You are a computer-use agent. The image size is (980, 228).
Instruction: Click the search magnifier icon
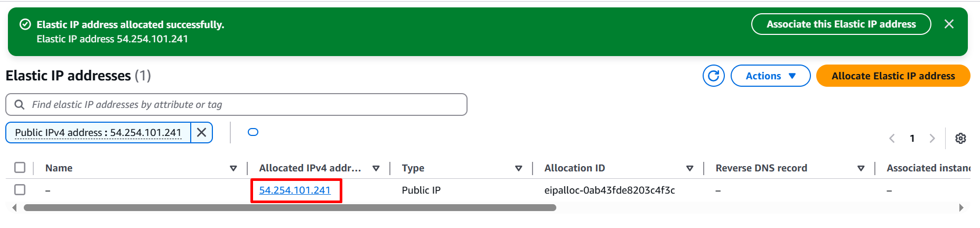(20, 105)
